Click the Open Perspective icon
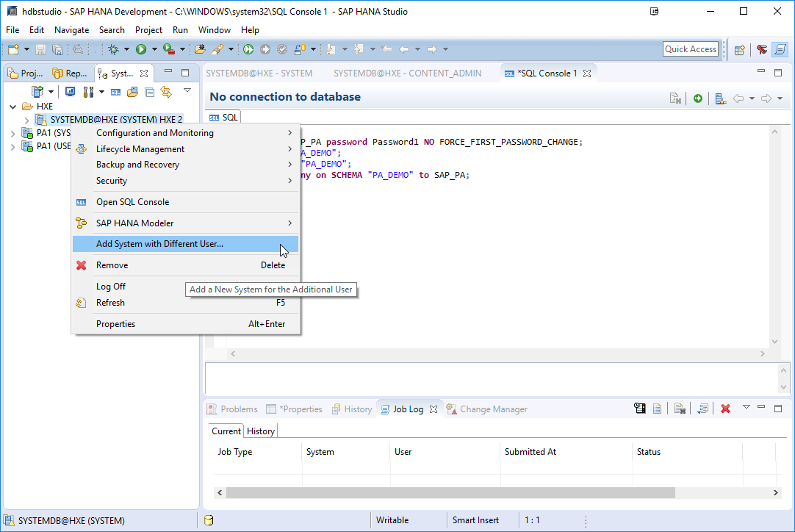The height and width of the screenshot is (532, 795). [x=740, y=49]
